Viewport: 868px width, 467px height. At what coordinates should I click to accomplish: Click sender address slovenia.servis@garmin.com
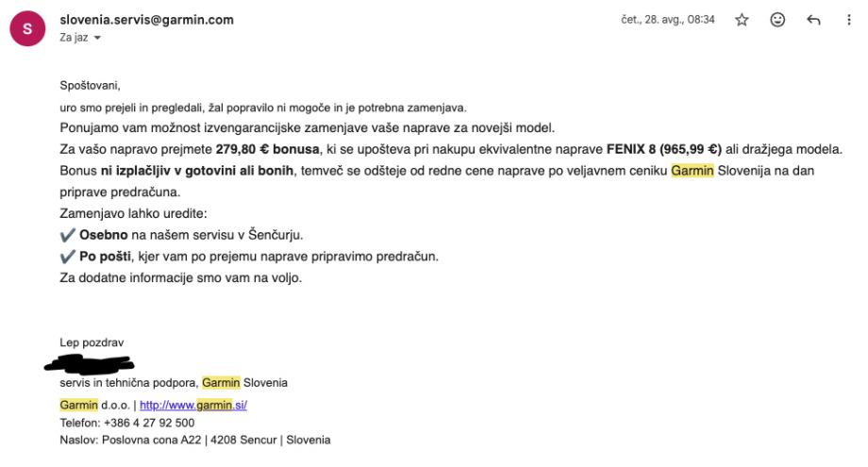click(146, 20)
